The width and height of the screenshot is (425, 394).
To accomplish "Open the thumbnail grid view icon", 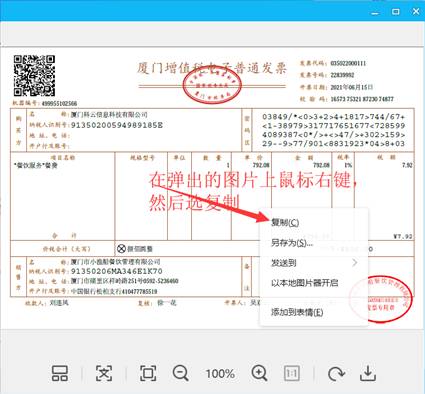I will click(x=60, y=373).
